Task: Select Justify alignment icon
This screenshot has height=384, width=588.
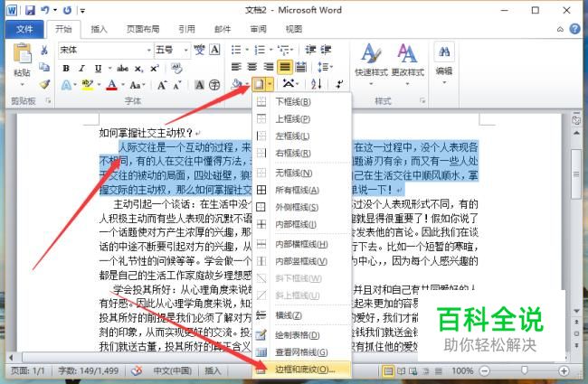Action: click(285, 68)
